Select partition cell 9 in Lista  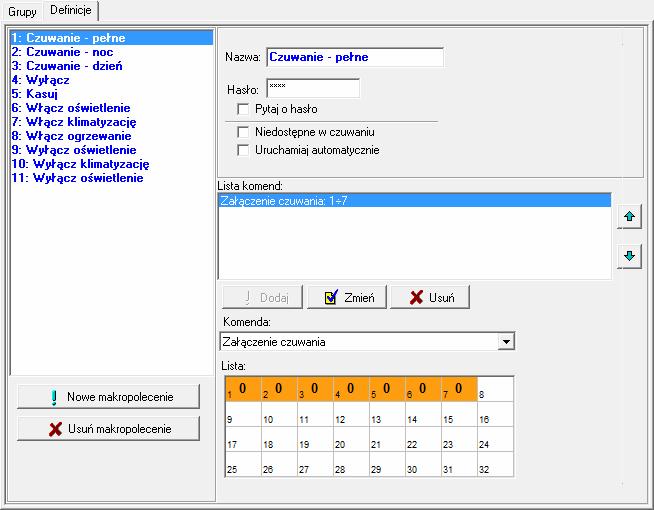243,414
